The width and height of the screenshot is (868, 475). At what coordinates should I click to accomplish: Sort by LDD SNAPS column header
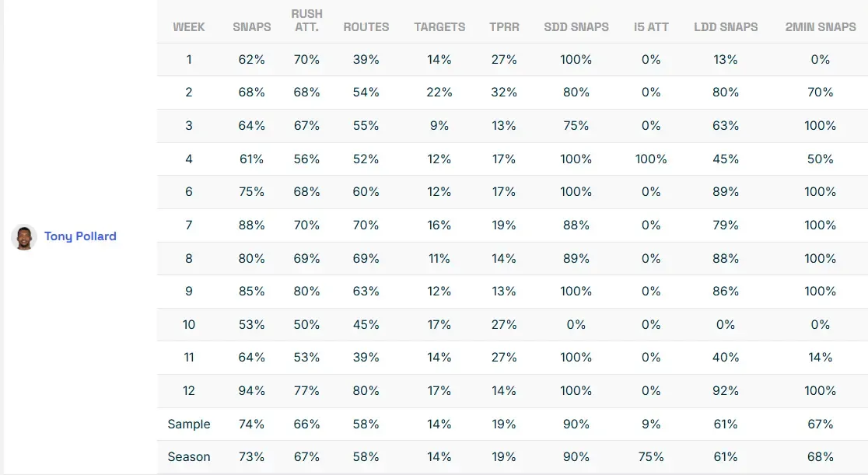726,26
